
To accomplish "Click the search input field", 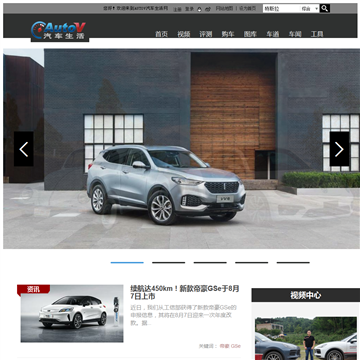I will (x=281, y=9).
